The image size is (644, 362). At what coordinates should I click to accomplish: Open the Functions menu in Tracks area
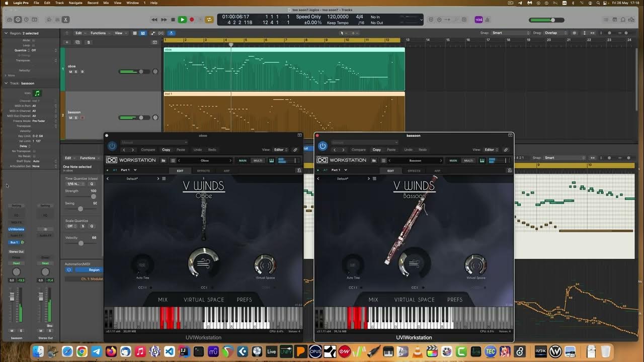99,33
